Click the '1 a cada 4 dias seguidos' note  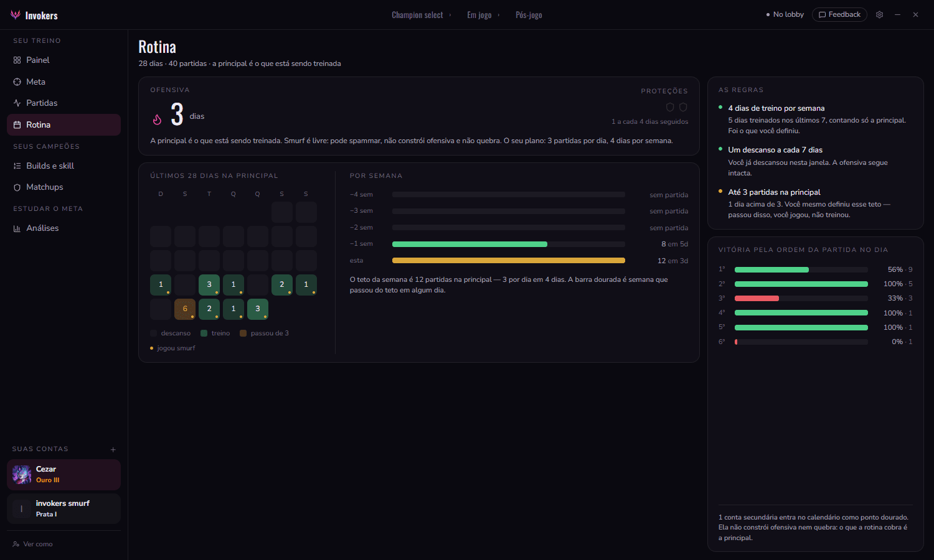[649, 122]
